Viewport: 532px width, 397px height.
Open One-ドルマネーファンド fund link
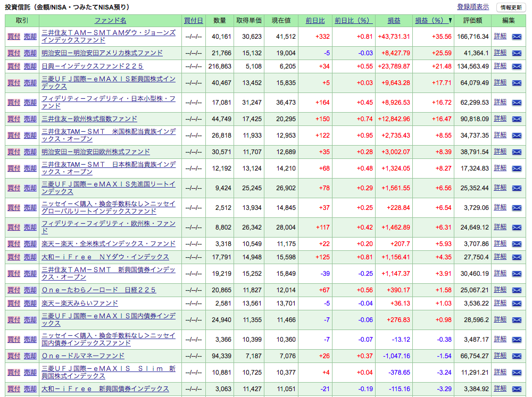pos(83,356)
